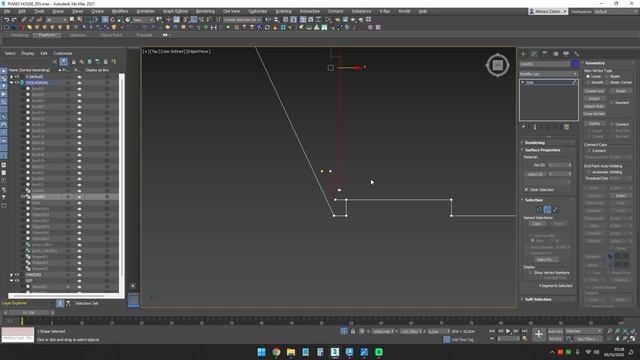Toggle the Show Vertex Numbers checkbox
This screenshot has height=360, width=640.
531,272
